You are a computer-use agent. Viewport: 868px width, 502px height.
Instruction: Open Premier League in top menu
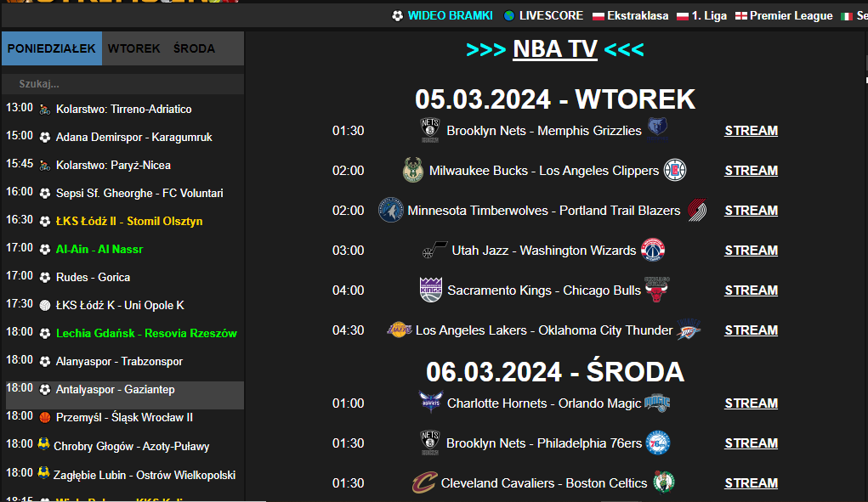point(791,16)
